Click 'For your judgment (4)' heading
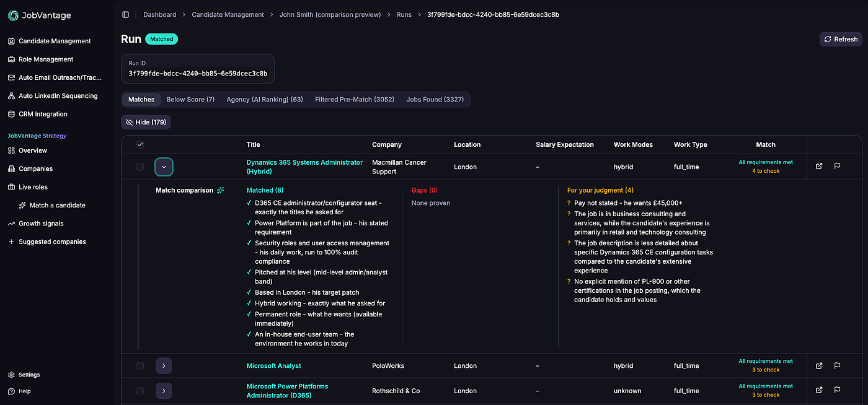The image size is (868, 405). [600, 190]
